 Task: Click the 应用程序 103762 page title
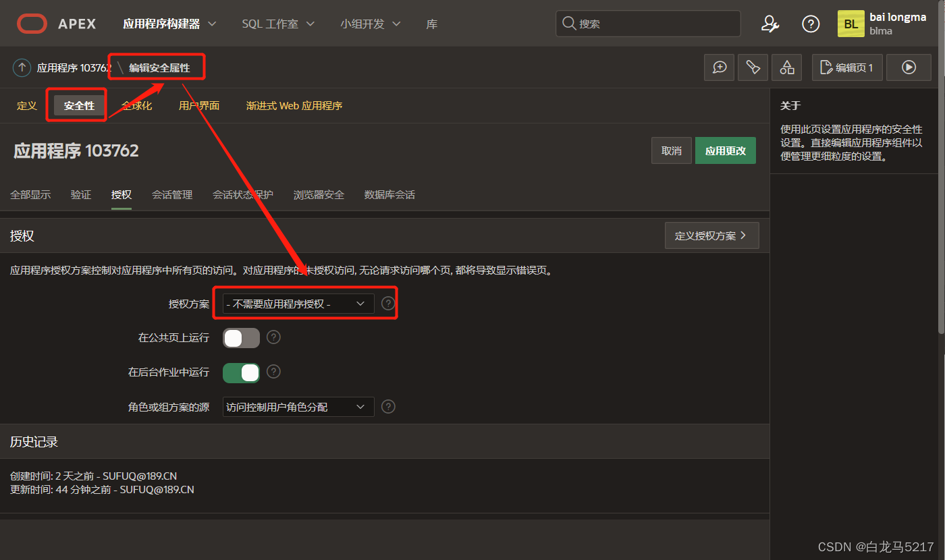tap(76, 150)
